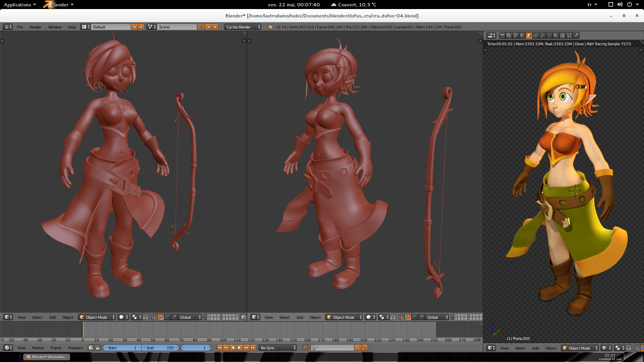
Task: Insert keyframe using timeline key icon
Action: point(358,348)
